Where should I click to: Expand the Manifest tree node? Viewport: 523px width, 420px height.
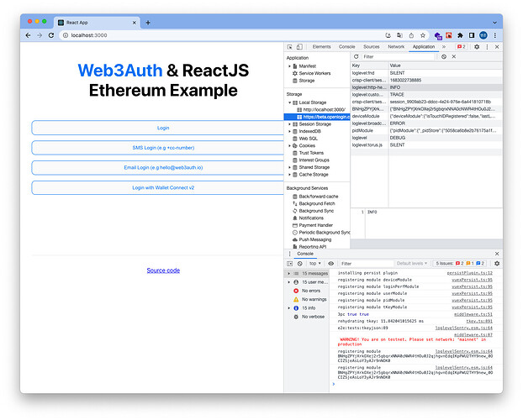point(289,66)
